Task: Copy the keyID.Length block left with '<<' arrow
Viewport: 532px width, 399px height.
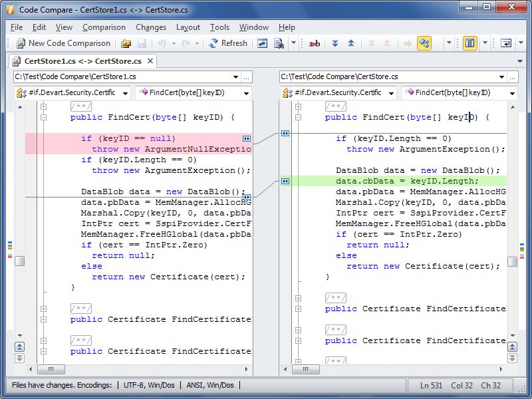Action: click(x=285, y=133)
